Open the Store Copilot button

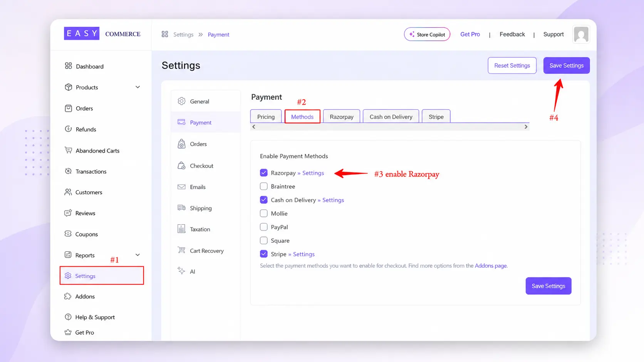pos(427,34)
